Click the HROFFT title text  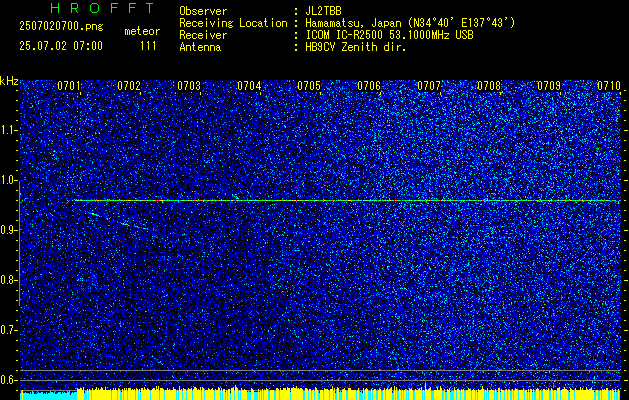tap(103, 8)
